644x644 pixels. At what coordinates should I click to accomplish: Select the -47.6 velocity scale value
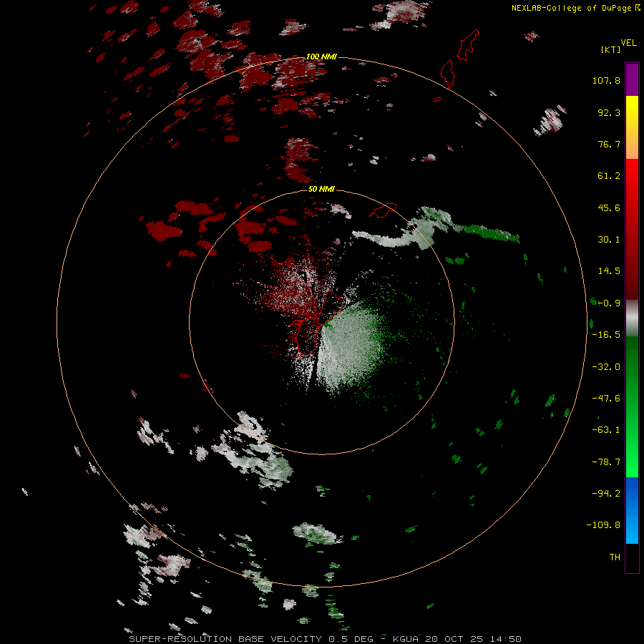coord(606,399)
